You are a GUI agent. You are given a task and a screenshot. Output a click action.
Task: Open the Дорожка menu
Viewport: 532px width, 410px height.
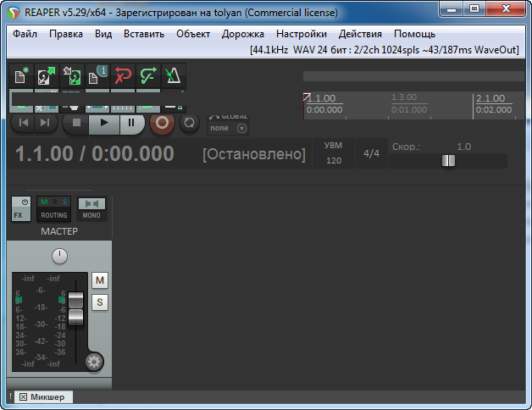pyautogui.click(x=242, y=34)
